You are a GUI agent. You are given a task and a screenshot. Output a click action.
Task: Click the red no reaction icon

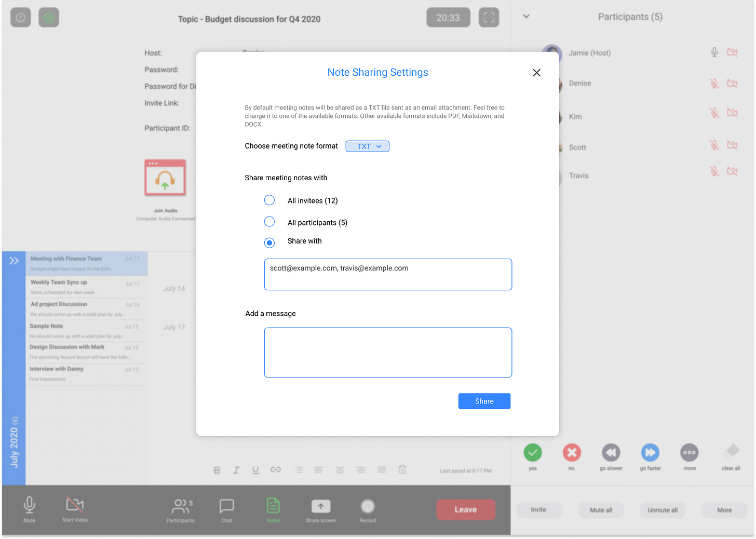click(572, 453)
